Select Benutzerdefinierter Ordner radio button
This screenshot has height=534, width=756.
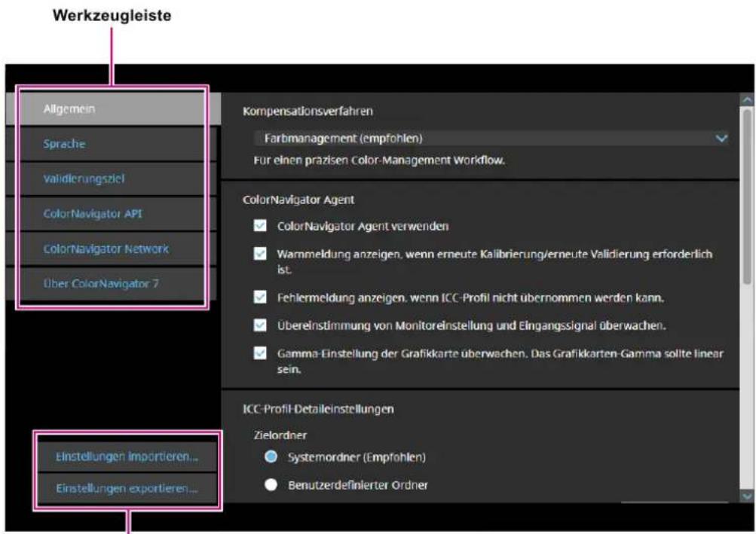pos(271,484)
